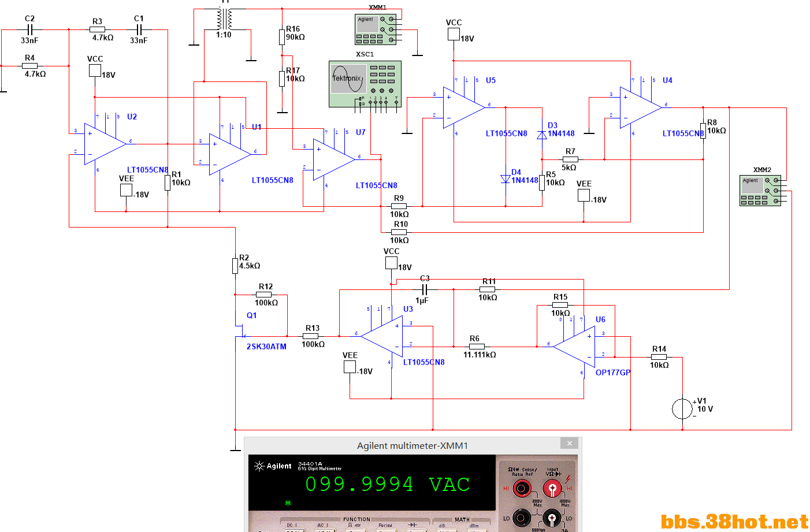Screen dimensions: 810x532
Task: Select capacitor C3 symbol
Action: [x=425, y=289]
